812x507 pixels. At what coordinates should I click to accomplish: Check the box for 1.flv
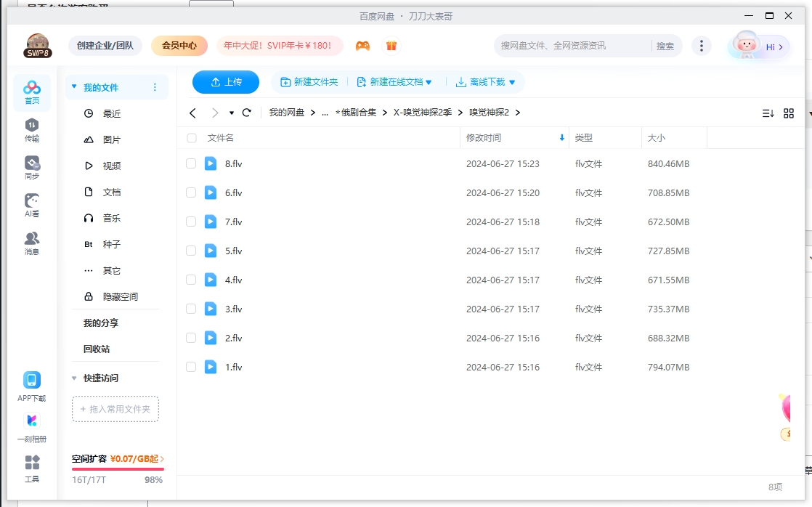click(191, 367)
